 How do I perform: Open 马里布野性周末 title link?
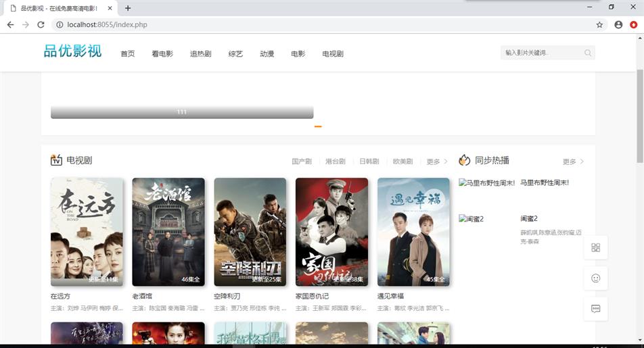[x=545, y=182]
